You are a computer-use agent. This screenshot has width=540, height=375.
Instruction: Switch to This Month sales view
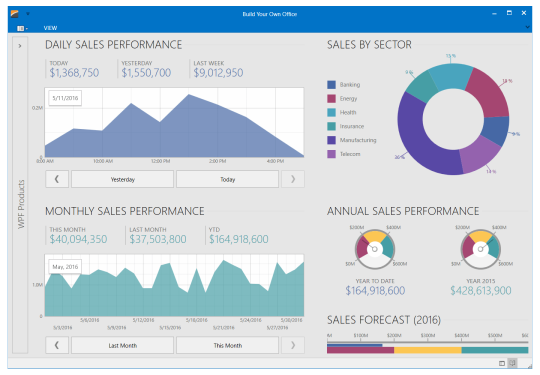[x=227, y=345]
